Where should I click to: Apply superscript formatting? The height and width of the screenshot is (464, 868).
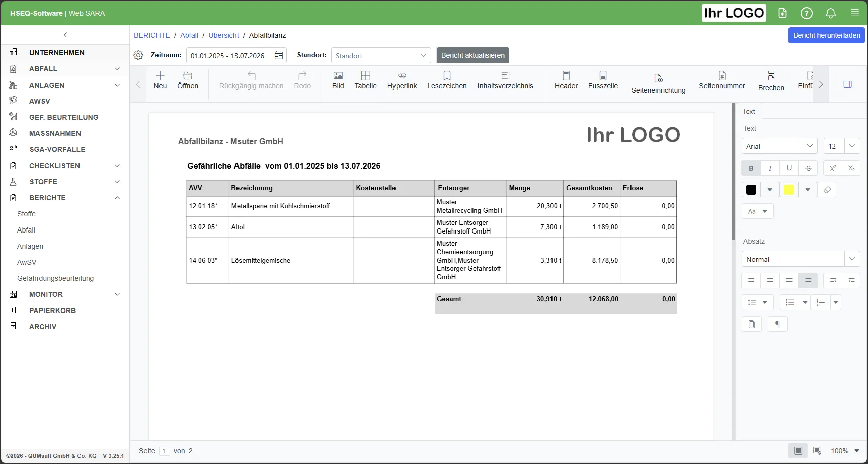tap(833, 168)
